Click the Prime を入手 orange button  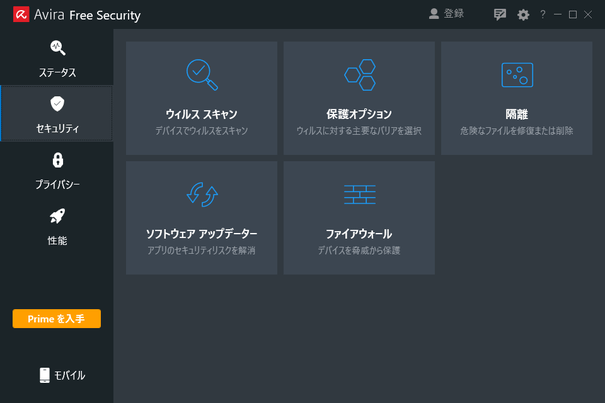pyautogui.click(x=57, y=318)
